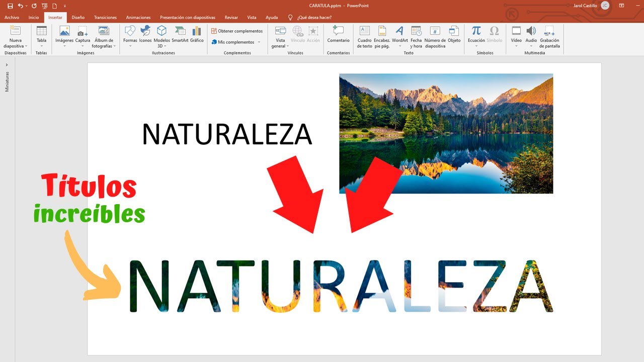Image resolution: width=644 pixels, height=362 pixels.
Task: Open Obtener complementos store
Action: (x=237, y=31)
